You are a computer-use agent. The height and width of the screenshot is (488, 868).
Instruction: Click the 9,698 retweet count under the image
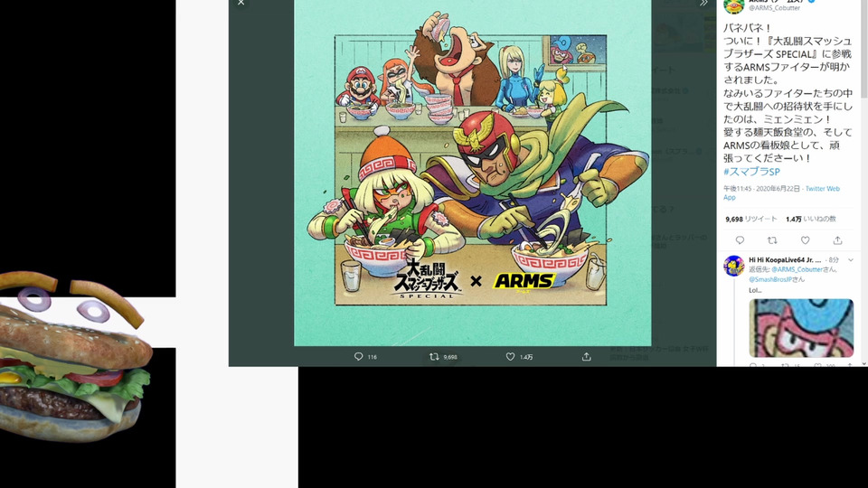pyautogui.click(x=450, y=358)
